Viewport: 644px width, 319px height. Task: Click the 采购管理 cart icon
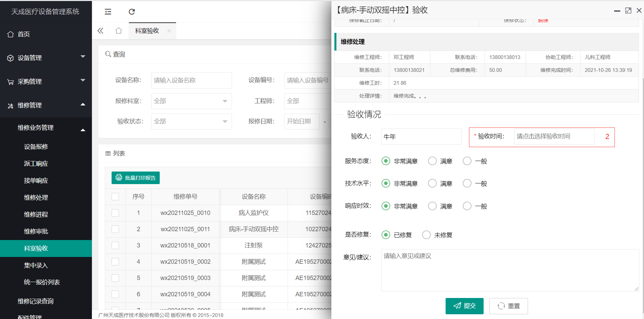pyautogui.click(x=11, y=82)
